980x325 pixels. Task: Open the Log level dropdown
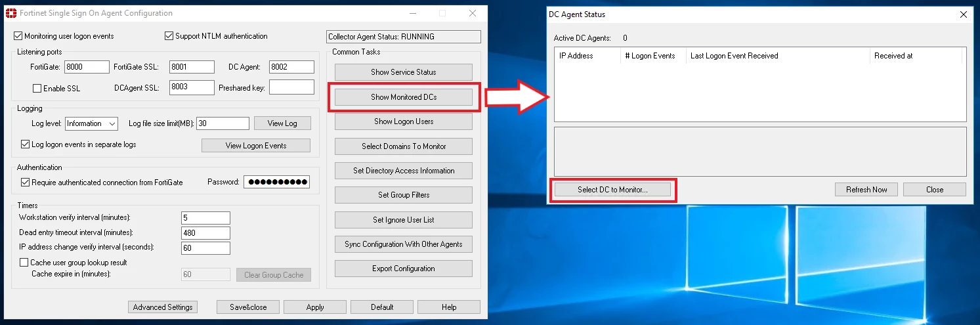pyautogui.click(x=91, y=123)
